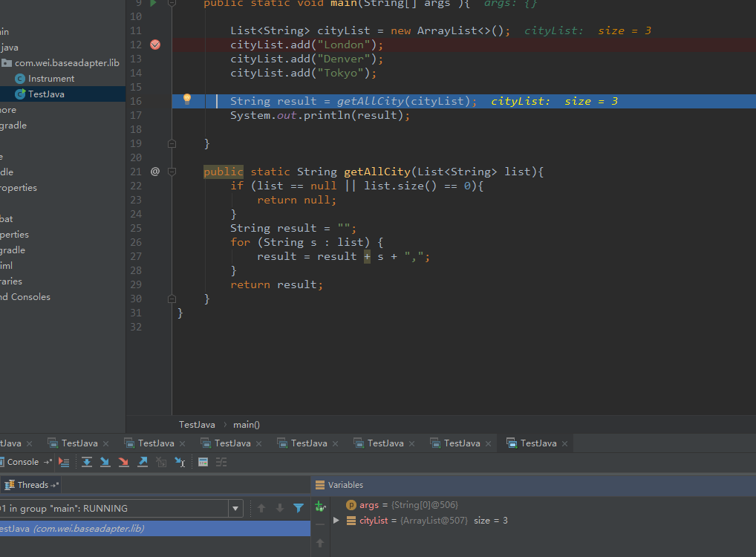This screenshot has width=756, height=557.
Task: Select the com.wei.baseadapter.lib package
Action: pos(67,62)
